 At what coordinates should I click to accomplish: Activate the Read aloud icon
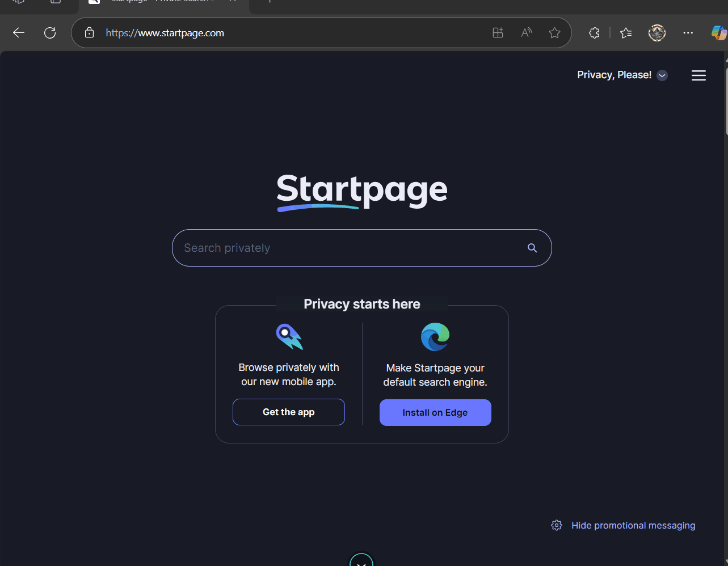point(527,33)
